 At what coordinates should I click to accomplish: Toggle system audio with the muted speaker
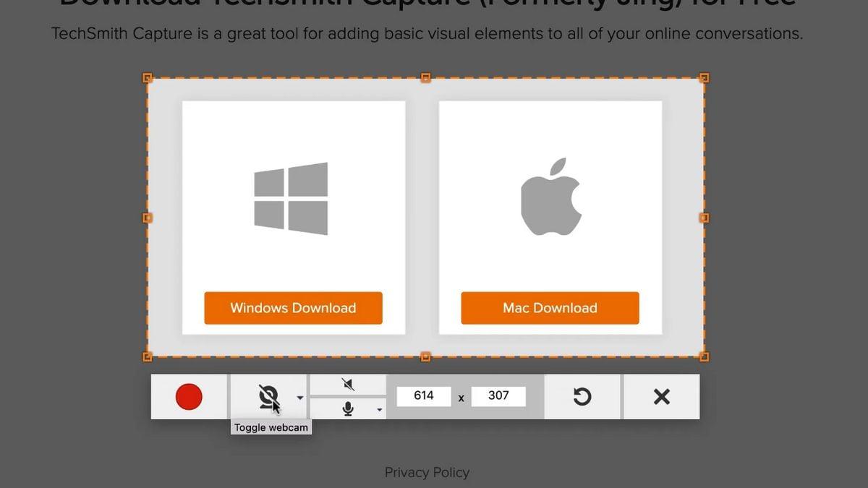click(348, 385)
